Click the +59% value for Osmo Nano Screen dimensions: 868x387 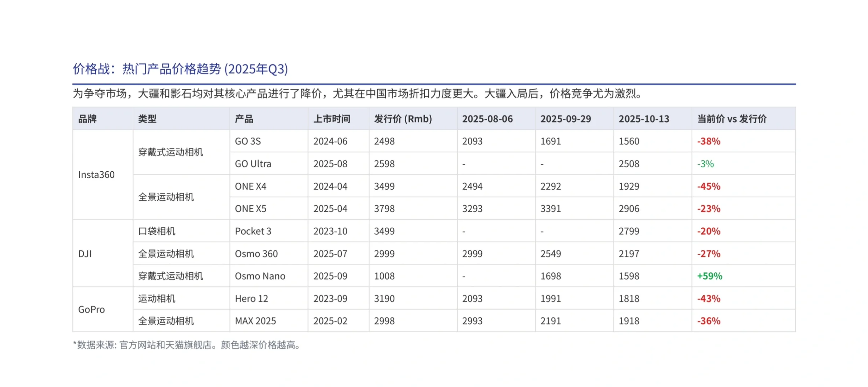(709, 276)
